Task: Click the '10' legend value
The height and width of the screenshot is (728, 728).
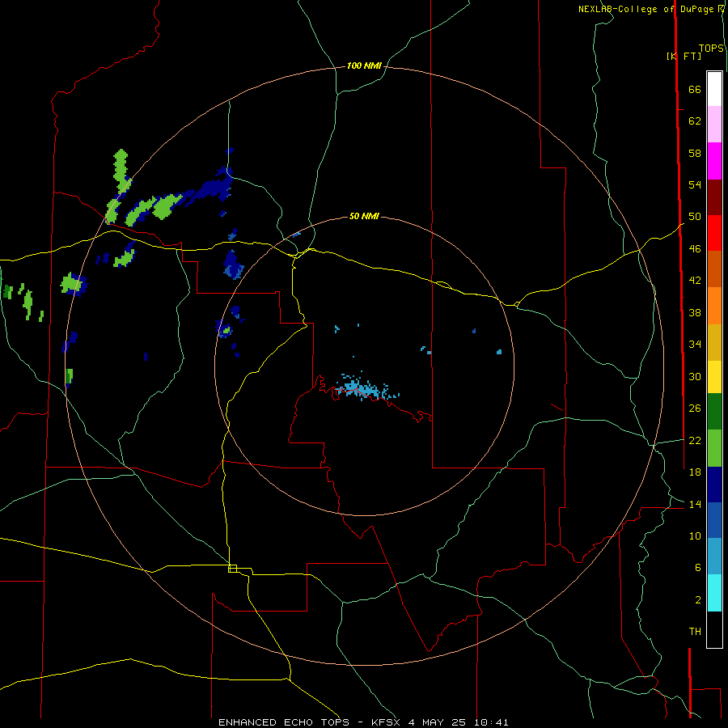Action: pyautogui.click(x=695, y=535)
